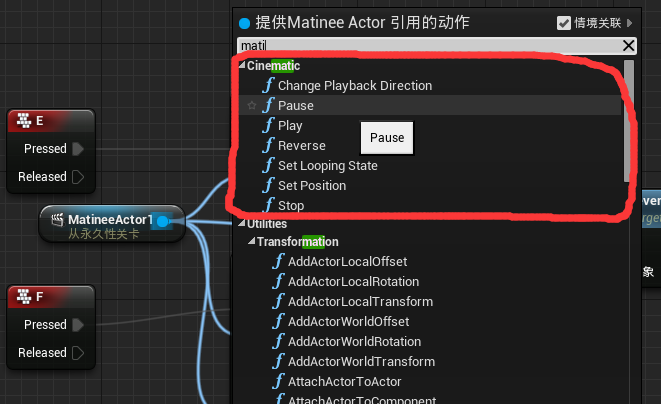Click function icon beside Play
661x404 pixels.
tap(268, 125)
